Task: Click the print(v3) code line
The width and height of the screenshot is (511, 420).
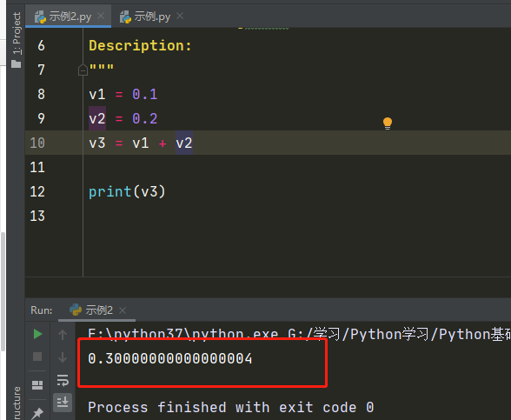Action: point(127,191)
